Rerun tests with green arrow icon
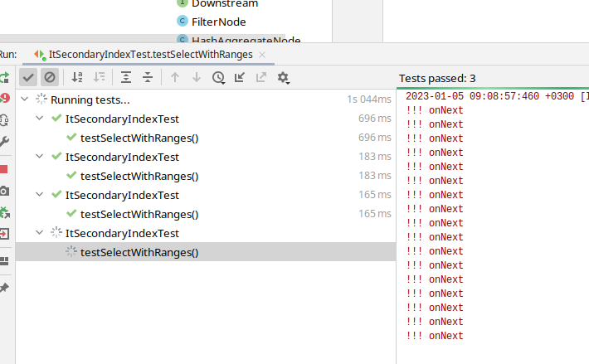The image size is (589, 364). [x=4, y=78]
